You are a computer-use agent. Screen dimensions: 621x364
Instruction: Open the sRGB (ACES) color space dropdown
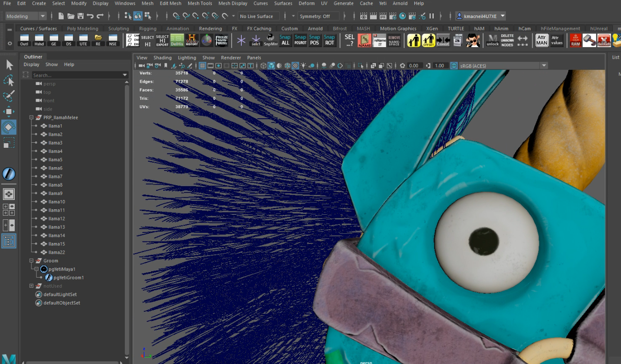[x=544, y=66]
